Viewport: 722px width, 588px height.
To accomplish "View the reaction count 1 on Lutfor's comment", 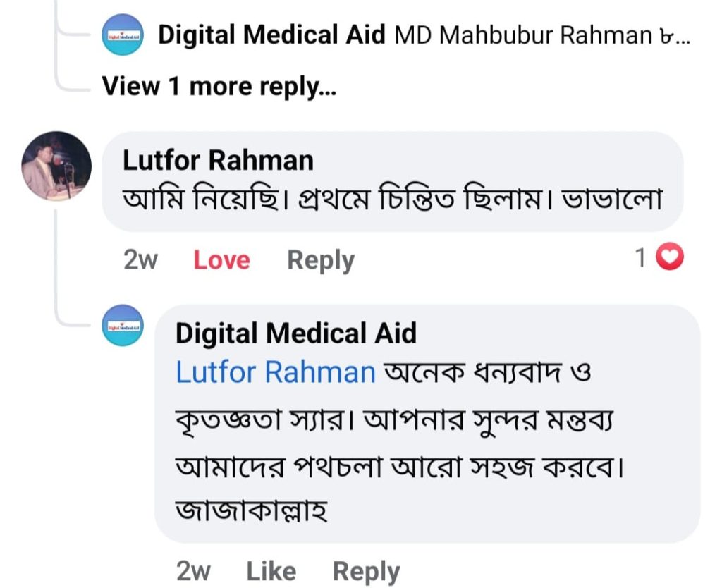I will coord(641,259).
